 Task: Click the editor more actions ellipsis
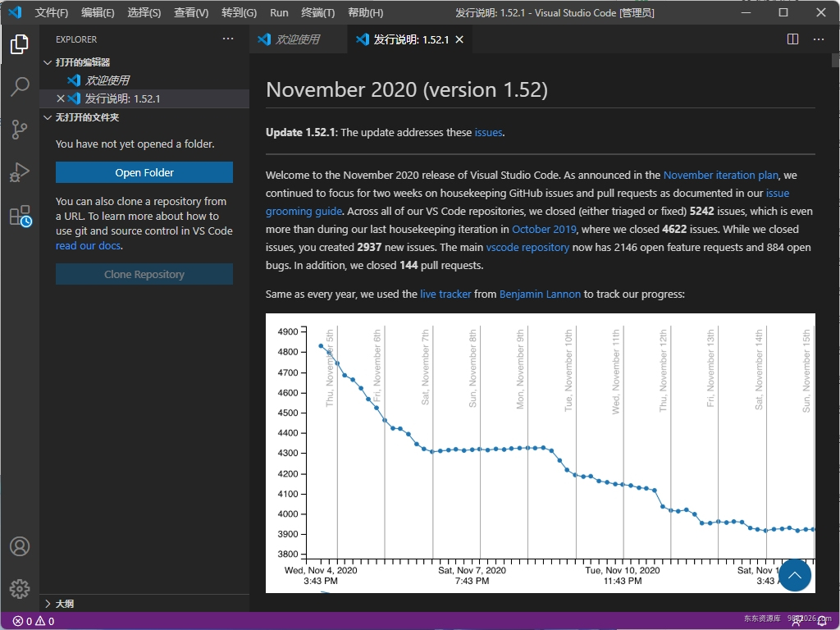coord(818,39)
